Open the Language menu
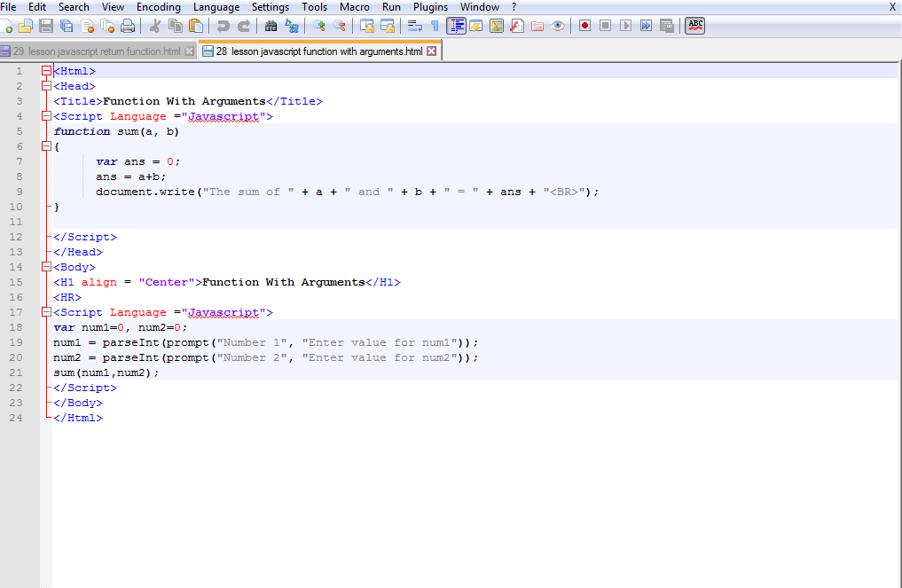This screenshot has width=902, height=588. point(216,7)
